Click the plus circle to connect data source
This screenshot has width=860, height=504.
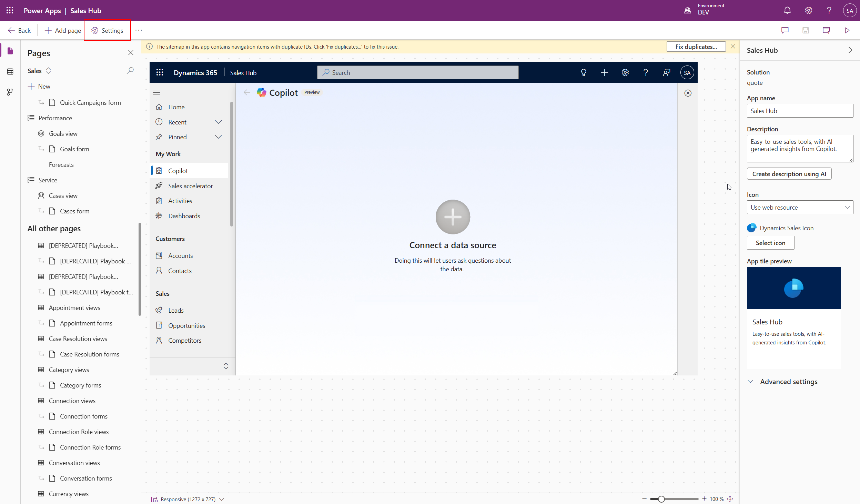point(453,217)
